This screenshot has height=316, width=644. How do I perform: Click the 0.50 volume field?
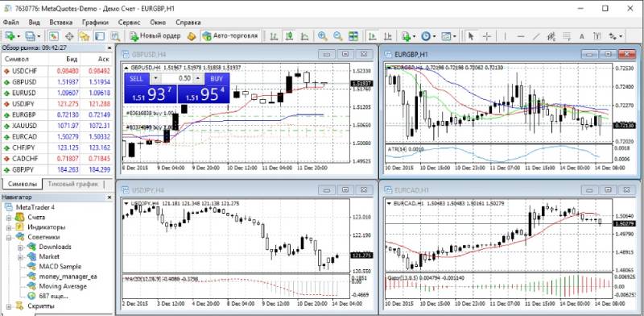pyautogui.click(x=176, y=78)
